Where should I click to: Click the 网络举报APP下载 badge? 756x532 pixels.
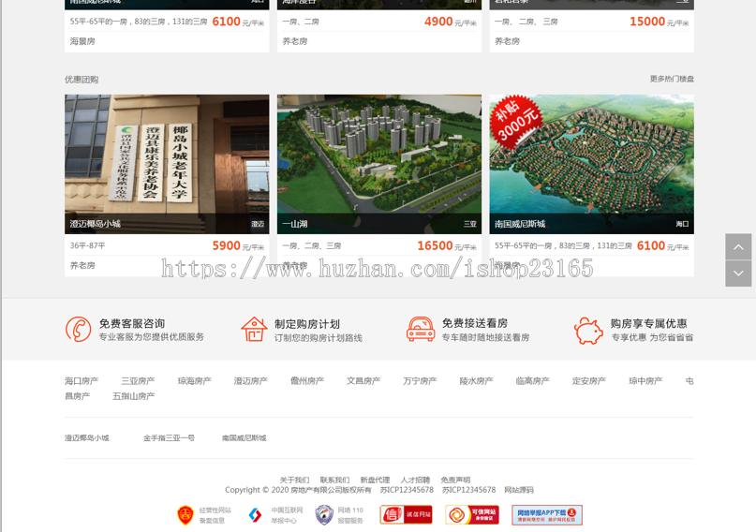pyautogui.click(x=547, y=514)
